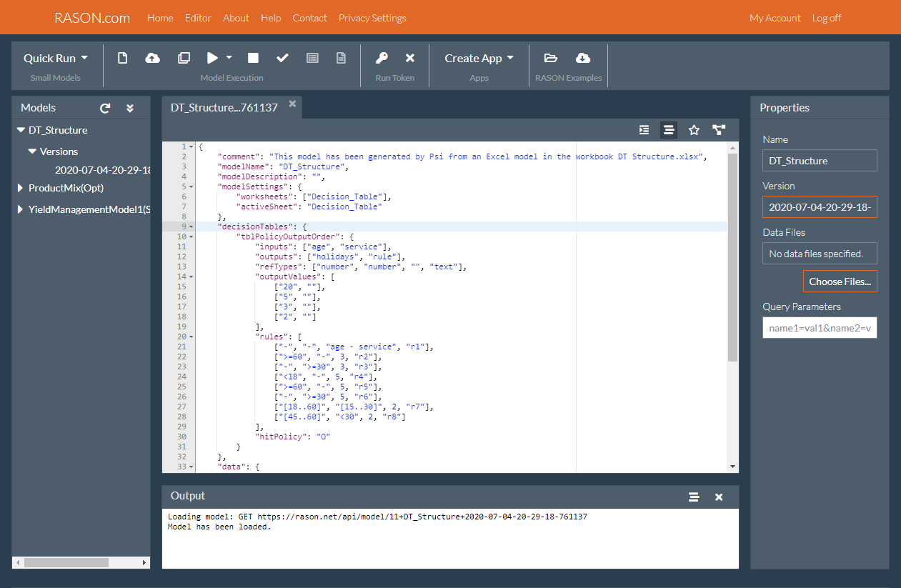Collapse the decisionTables fold arrow on line 9
Viewport: 901px width, 588px height.
(x=191, y=226)
